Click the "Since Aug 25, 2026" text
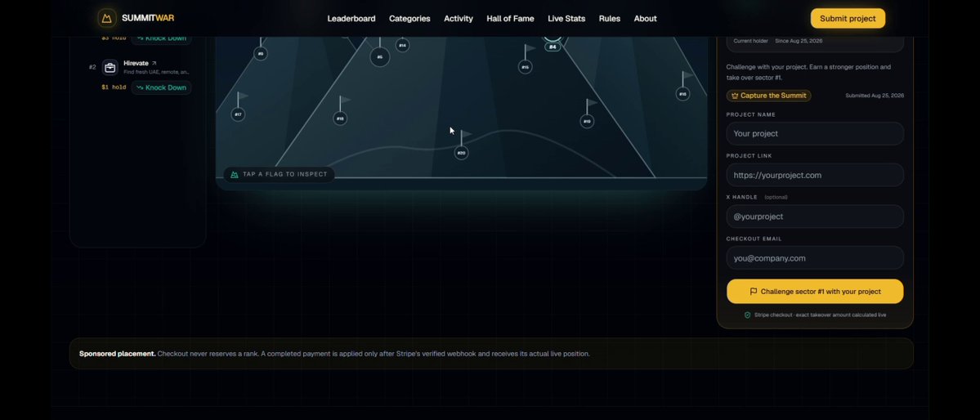980x420 pixels. pyautogui.click(x=799, y=41)
